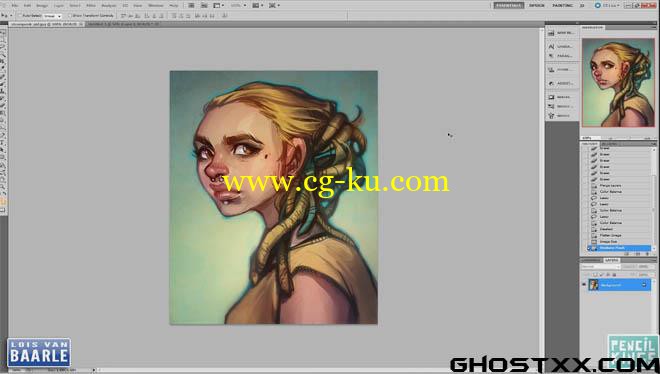Viewport: 660px width, 374px height.
Task: Open the Edit menu
Action: coord(27,5)
